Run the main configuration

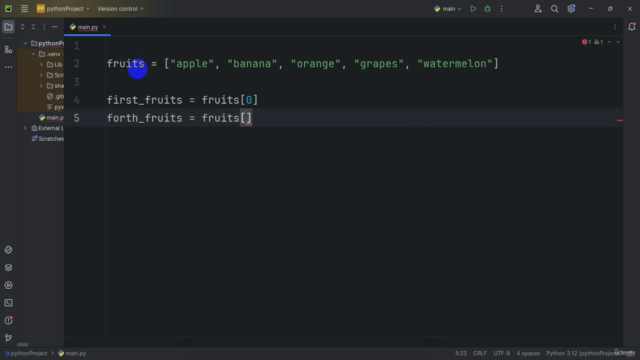473,9
